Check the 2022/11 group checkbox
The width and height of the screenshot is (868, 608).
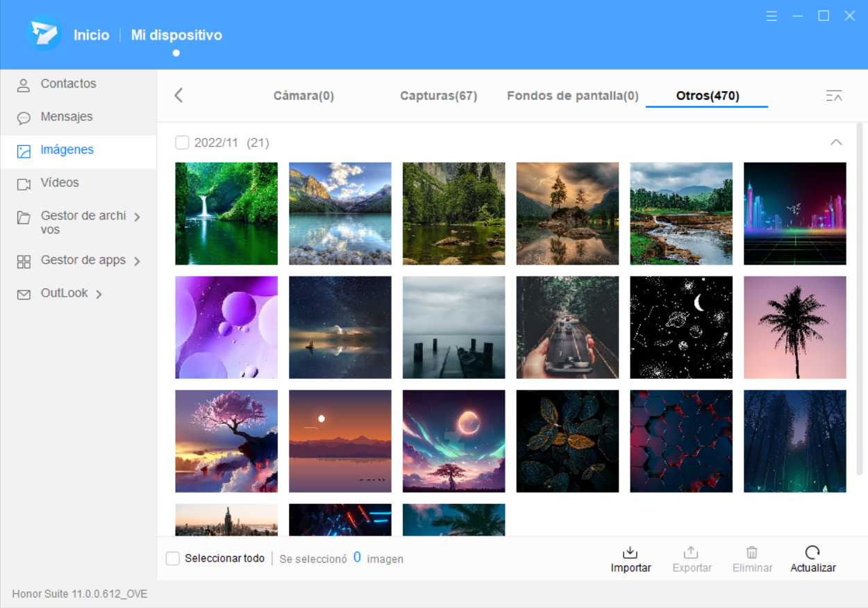coord(182,142)
